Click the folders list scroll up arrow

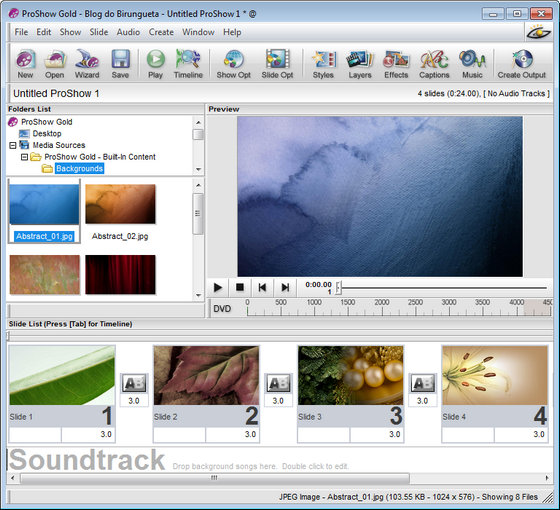(199, 122)
